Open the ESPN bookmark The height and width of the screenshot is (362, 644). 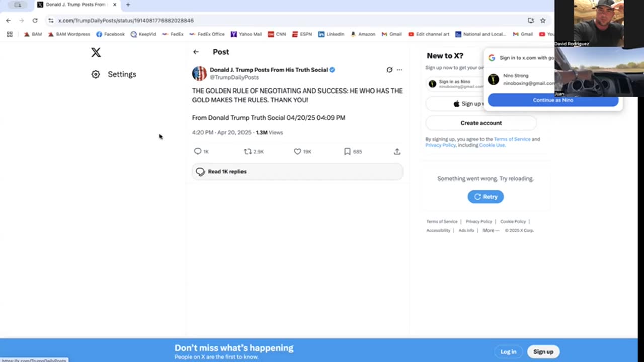(302, 34)
